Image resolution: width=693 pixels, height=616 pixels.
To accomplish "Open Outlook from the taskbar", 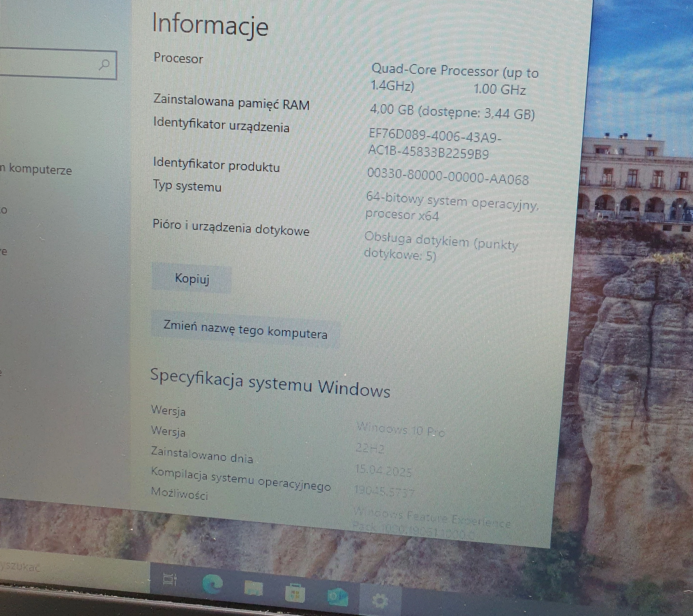I will (x=337, y=597).
